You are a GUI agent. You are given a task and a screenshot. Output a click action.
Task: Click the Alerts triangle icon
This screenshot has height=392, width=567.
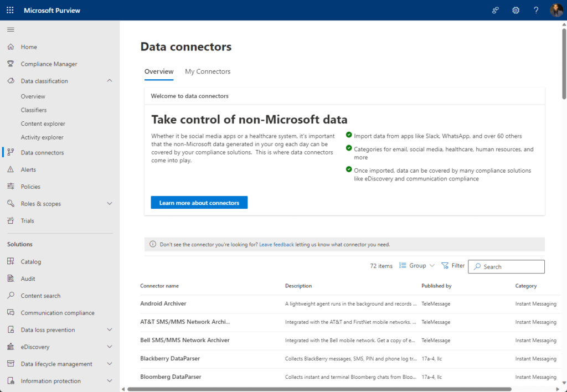(x=11, y=169)
